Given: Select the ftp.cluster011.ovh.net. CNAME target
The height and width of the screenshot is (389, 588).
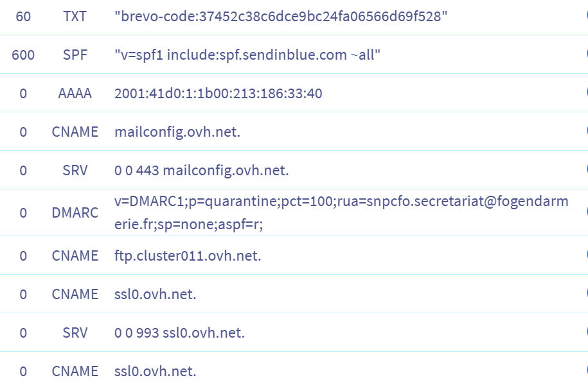Looking at the screenshot, I should tap(188, 255).
